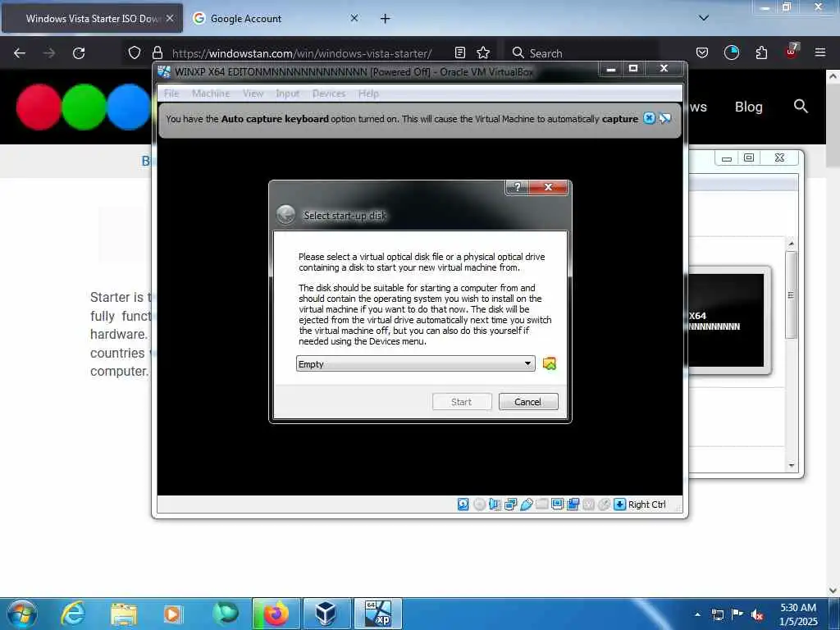Cancel the Select start-up disk dialog
The image size is (840, 630).
pyautogui.click(x=527, y=402)
